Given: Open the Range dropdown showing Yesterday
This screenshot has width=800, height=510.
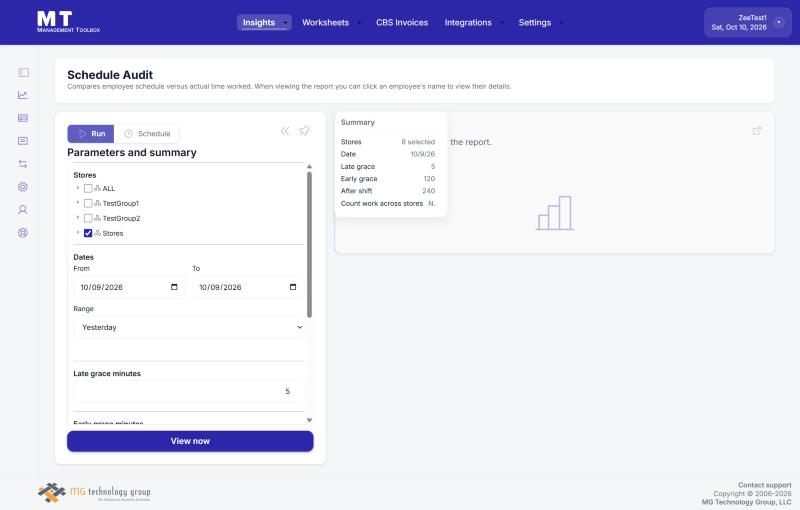Looking at the screenshot, I should pyautogui.click(x=189, y=327).
